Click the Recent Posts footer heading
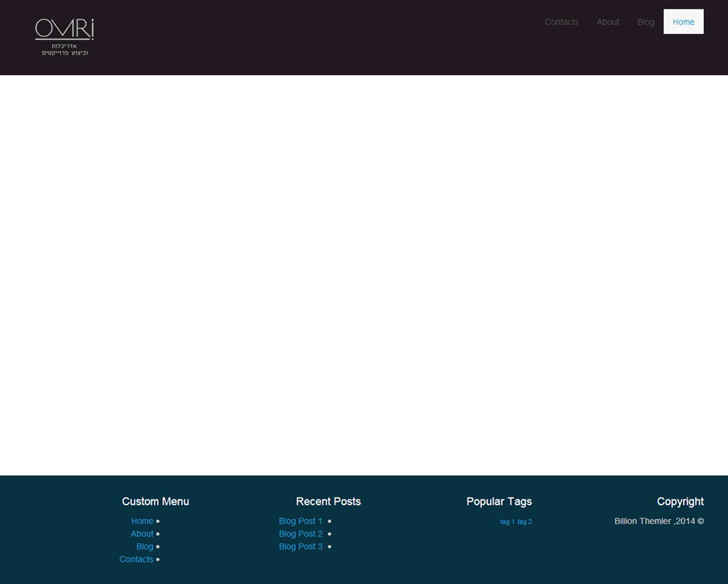Viewport: 728px width, 584px height. [328, 502]
